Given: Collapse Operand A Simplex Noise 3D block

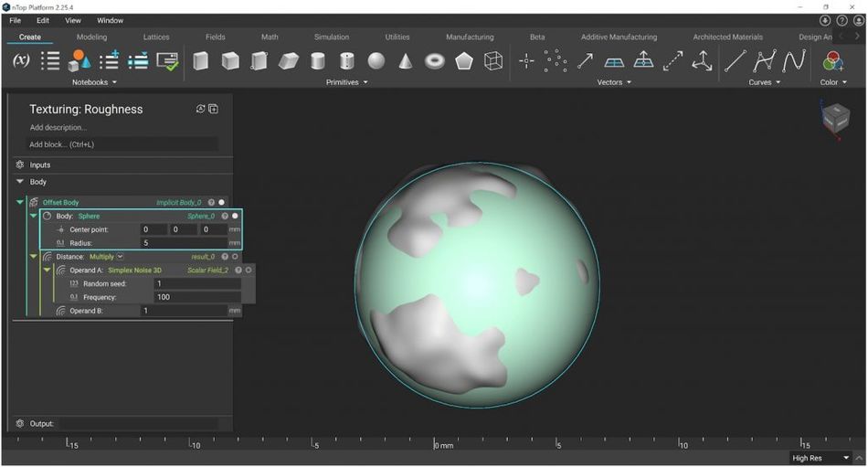Looking at the screenshot, I should coord(47,270).
